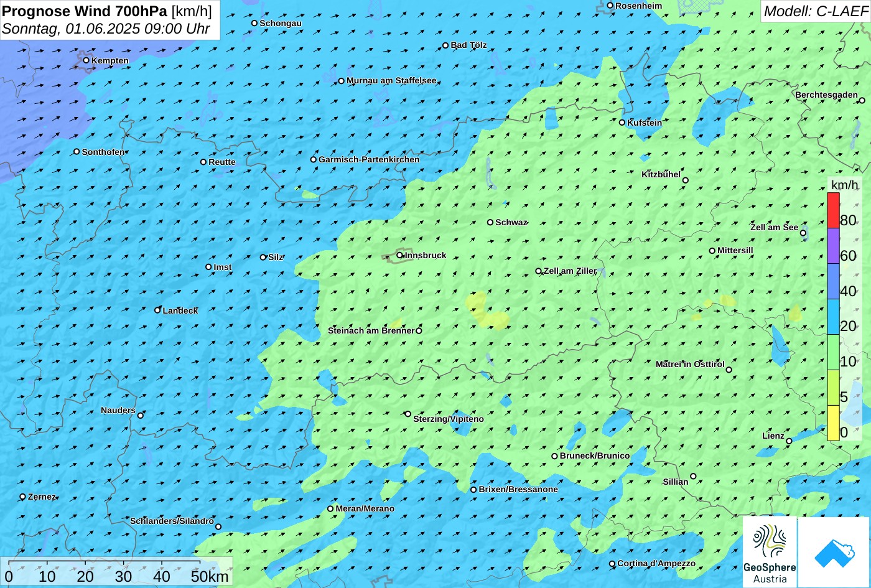871x588 pixels.
Task: Click the Cortina d'Ampezzo marker dot
Action: pyautogui.click(x=612, y=564)
